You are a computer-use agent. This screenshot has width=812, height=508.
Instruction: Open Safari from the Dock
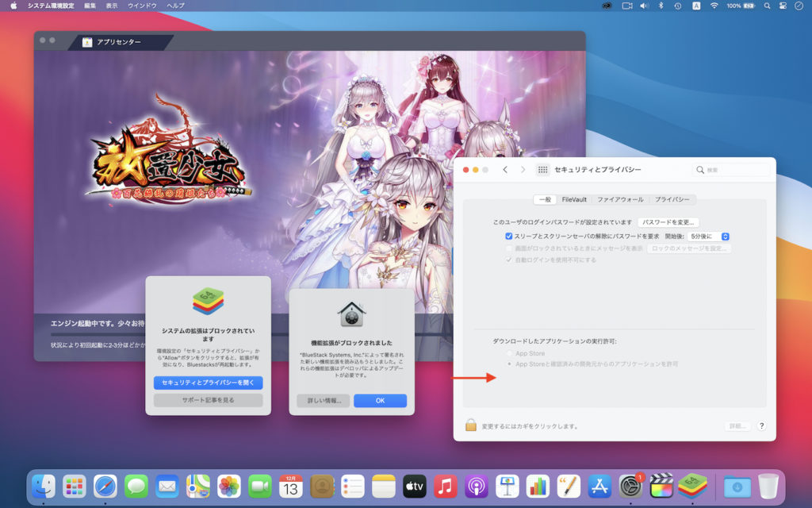[105, 486]
